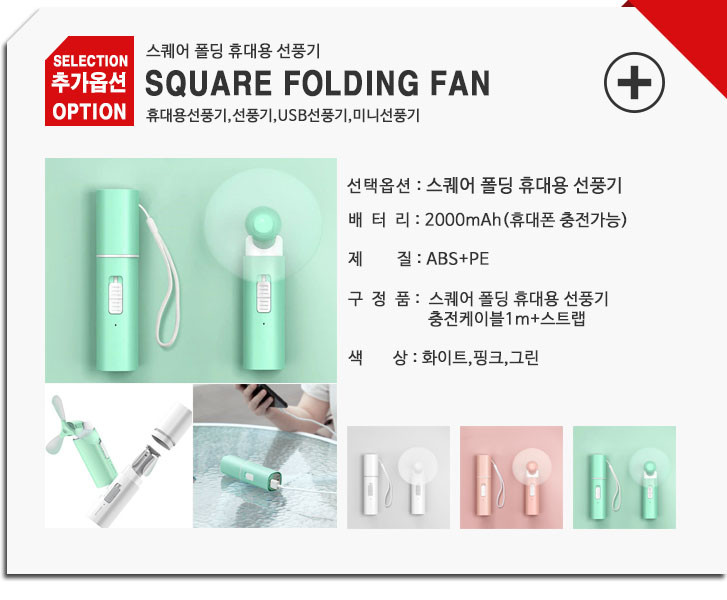The height and width of the screenshot is (600, 727).
Task: Select the white fan color thumbnail
Action: tap(398, 477)
